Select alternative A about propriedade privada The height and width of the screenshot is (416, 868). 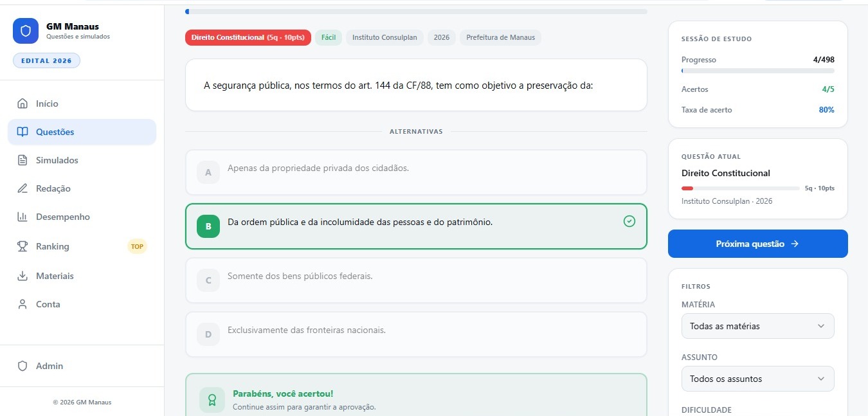[416, 172]
